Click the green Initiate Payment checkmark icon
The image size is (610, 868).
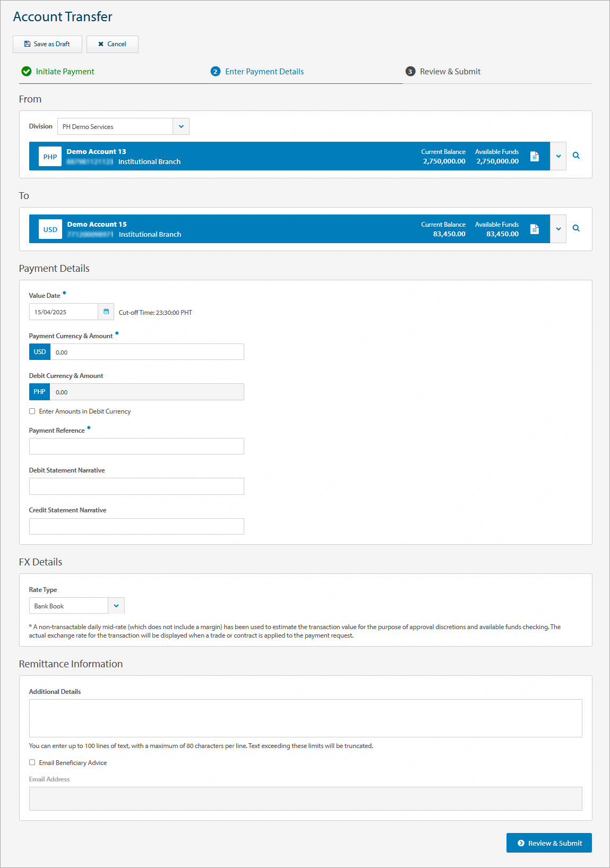pos(26,71)
